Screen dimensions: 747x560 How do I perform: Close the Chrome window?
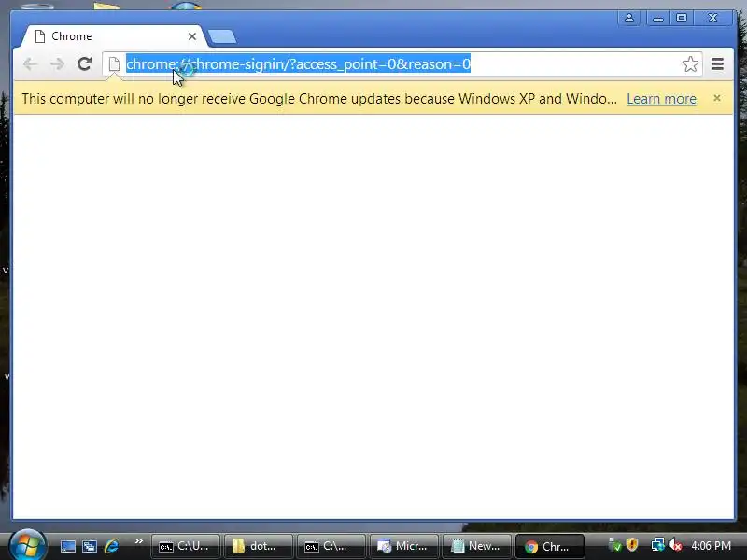coord(712,18)
